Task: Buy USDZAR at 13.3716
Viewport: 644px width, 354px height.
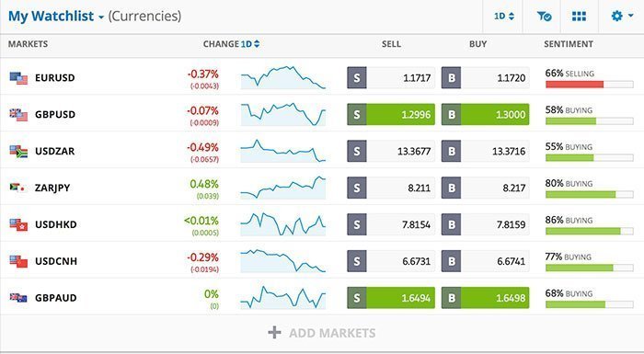Action: point(486,151)
